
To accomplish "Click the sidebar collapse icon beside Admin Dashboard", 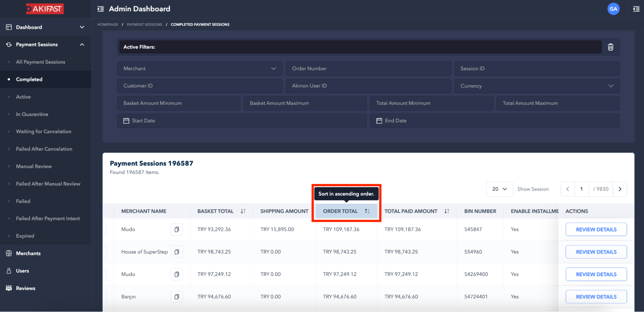I will 101,9.
